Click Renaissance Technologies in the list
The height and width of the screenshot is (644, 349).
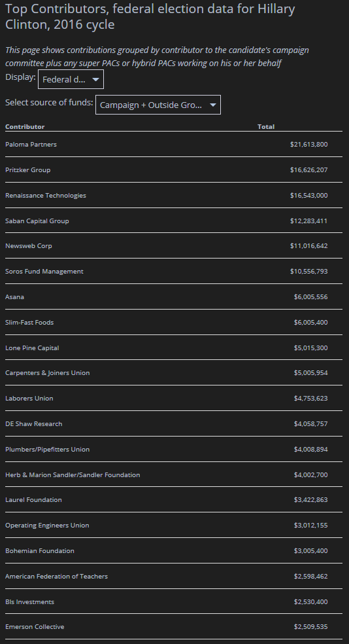click(x=46, y=195)
